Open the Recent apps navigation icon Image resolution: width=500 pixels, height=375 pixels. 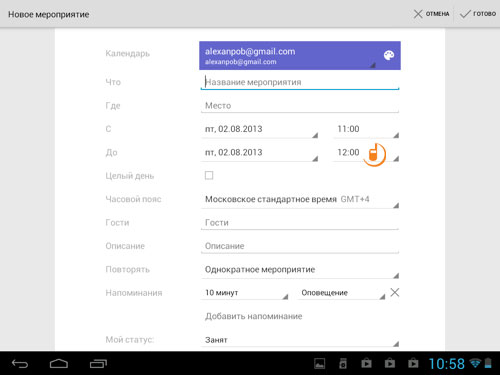98,364
